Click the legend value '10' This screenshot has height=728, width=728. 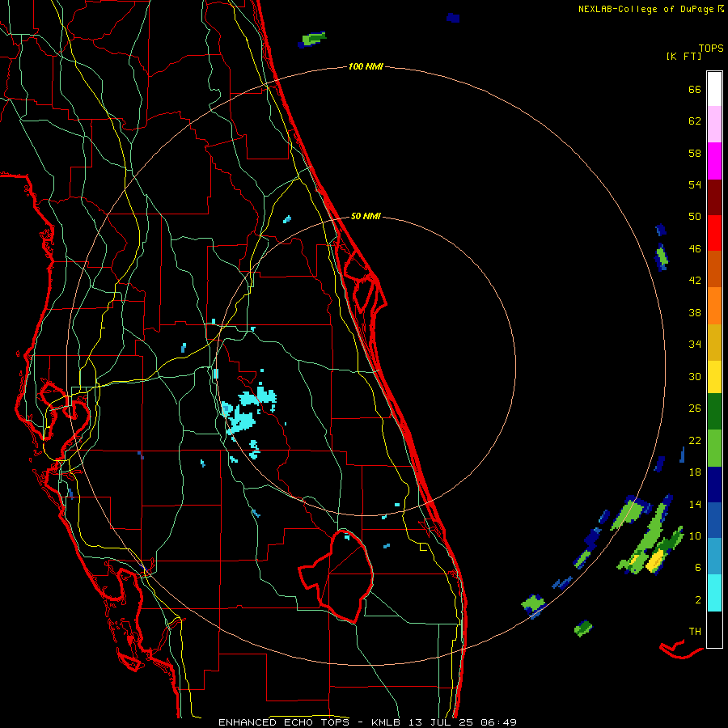(x=695, y=535)
